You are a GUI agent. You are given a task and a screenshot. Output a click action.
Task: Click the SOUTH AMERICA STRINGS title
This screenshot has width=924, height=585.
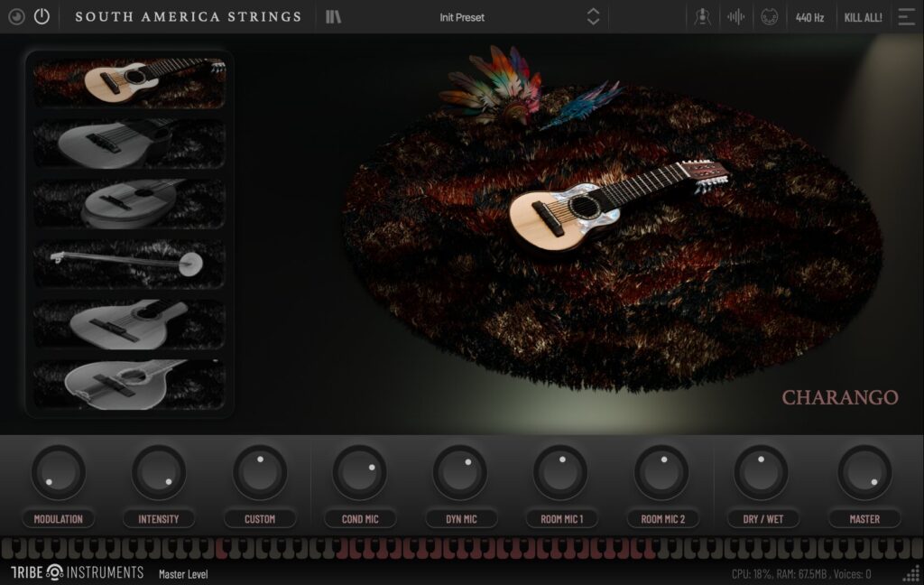tap(189, 17)
